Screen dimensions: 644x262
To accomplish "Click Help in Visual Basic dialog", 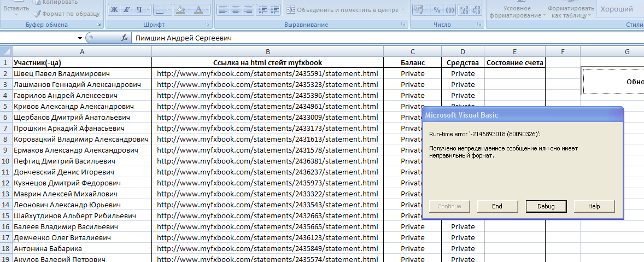I will point(594,206).
